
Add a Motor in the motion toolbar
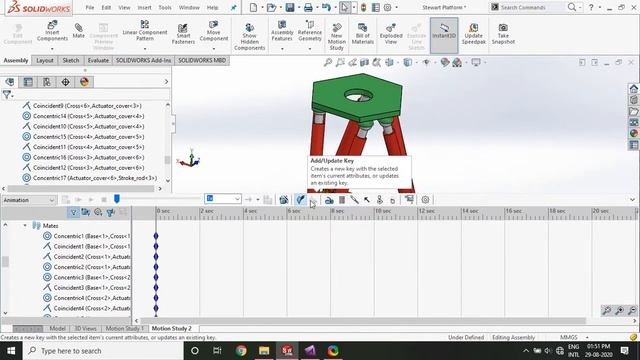point(329,200)
